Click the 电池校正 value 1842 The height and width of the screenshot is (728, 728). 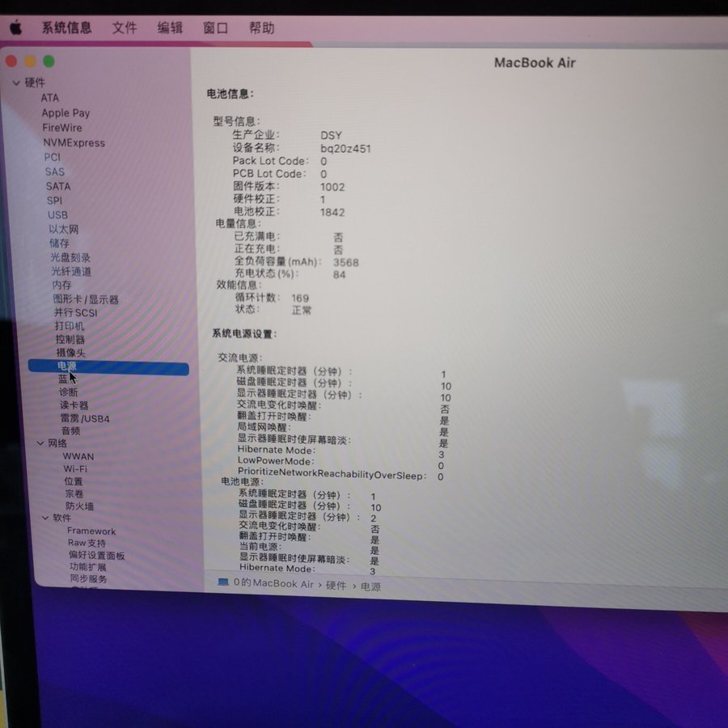[332, 213]
